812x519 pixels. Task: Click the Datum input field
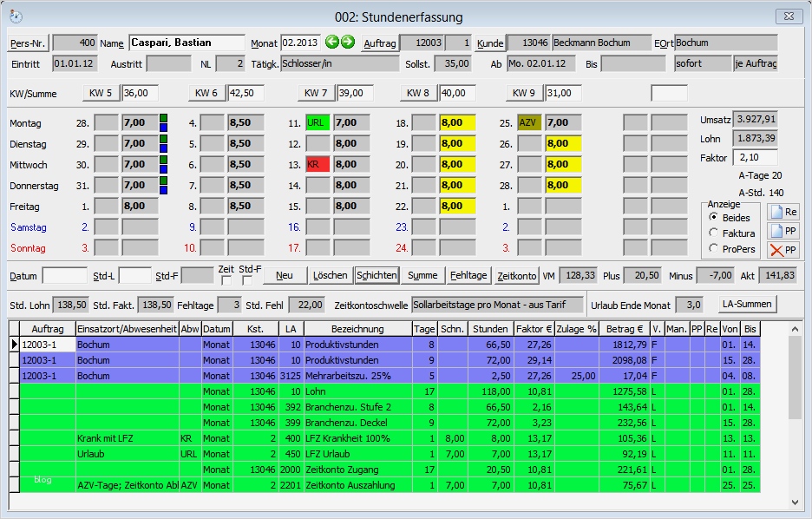click(64, 275)
